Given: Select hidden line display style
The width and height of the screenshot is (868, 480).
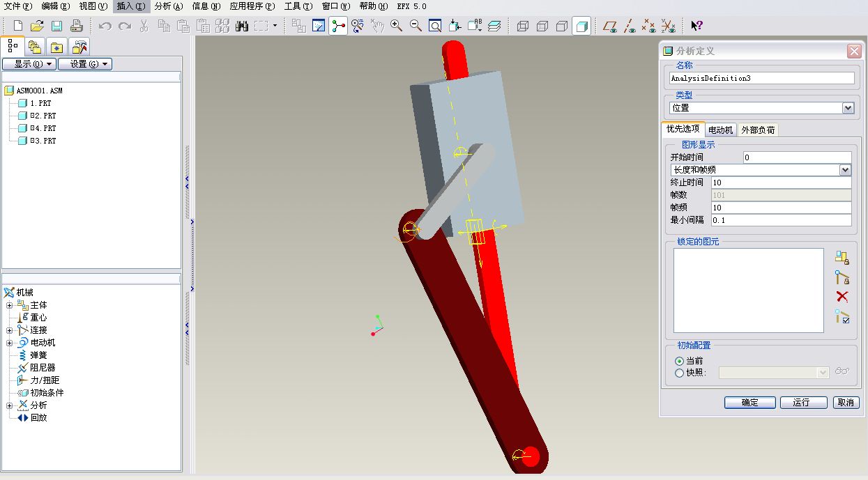Looking at the screenshot, I should point(542,26).
